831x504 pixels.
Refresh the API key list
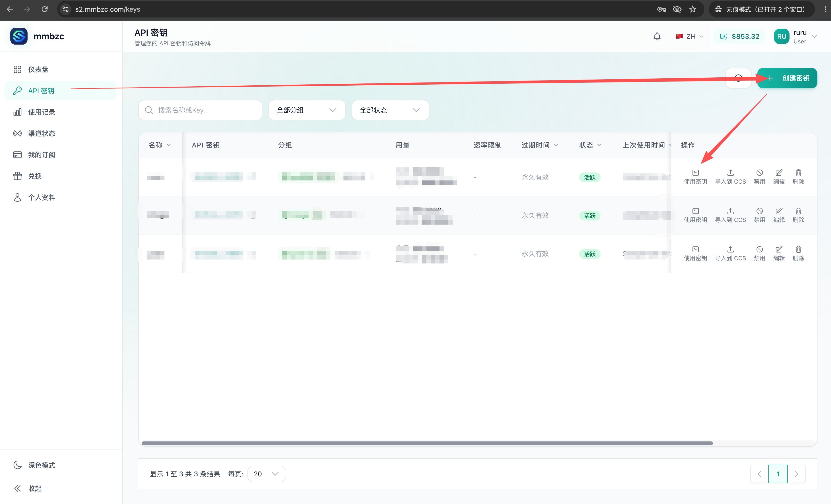(738, 78)
